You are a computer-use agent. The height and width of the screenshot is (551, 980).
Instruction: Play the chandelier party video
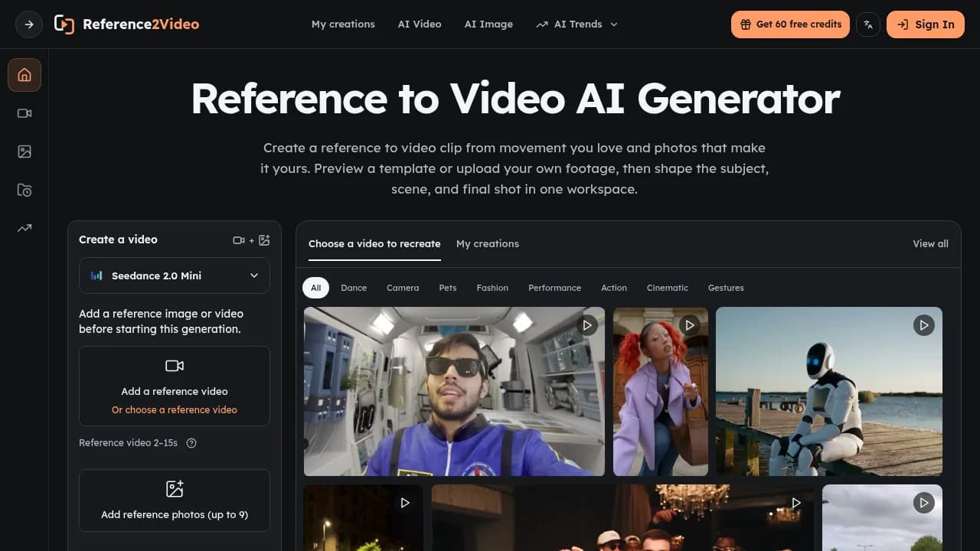pyautogui.click(x=796, y=503)
